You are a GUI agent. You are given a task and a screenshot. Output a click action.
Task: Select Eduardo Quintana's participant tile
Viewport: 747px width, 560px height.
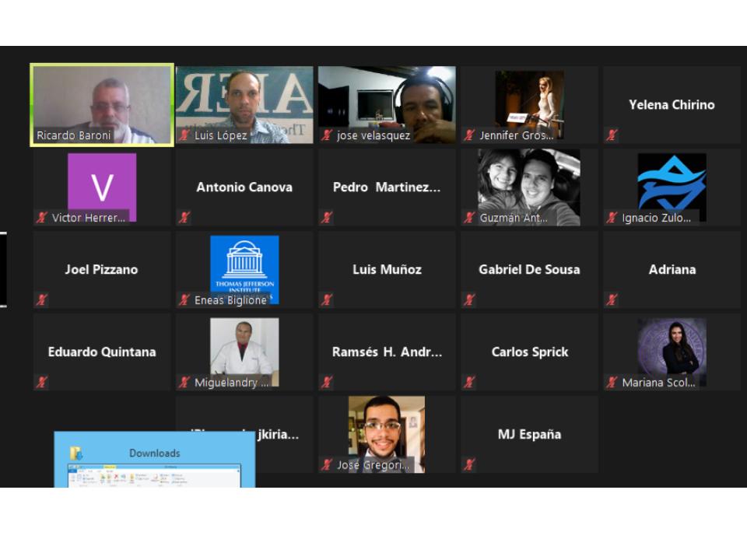coord(102,352)
